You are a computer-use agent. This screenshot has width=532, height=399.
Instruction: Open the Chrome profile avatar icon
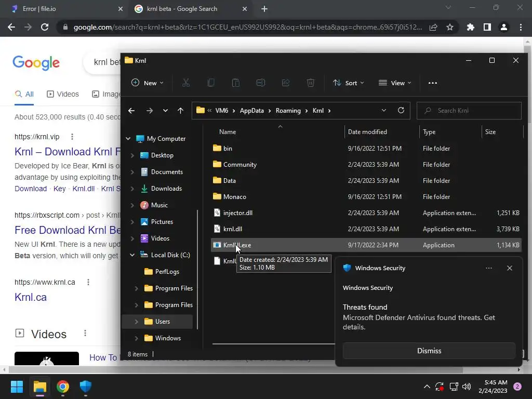pos(504,27)
